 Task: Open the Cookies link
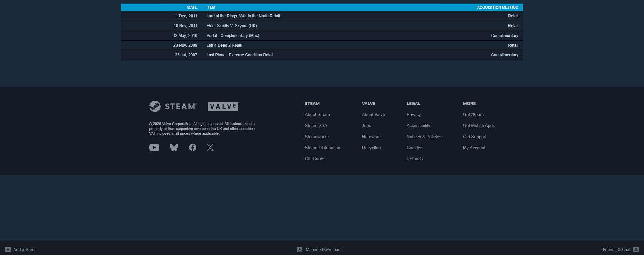(414, 148)
